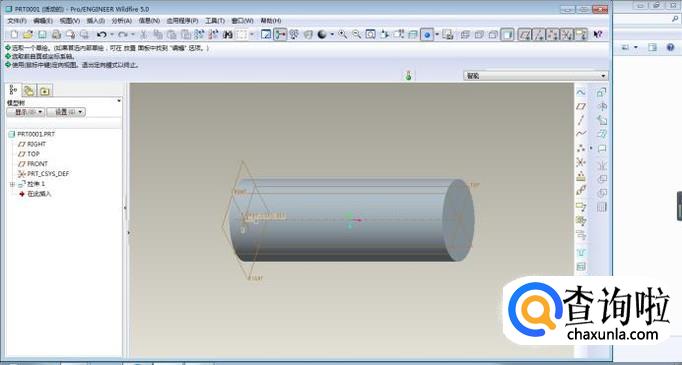Open the selection filter combo box
The image size is (682, 365).
[x=535, y=76]
